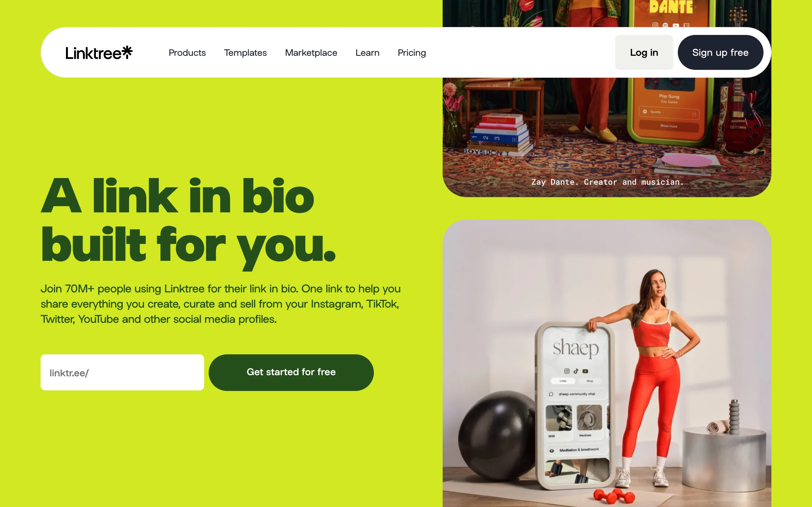Viewport: 812px width, 507px height.
Task: Click the Spotify link on Dante phone
Action: pos(669,112)
